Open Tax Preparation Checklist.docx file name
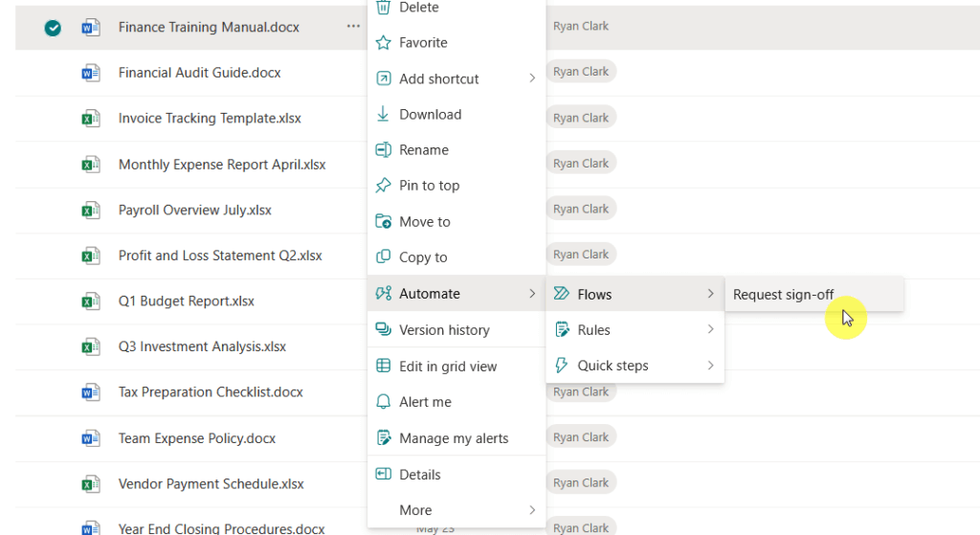The height and width of the screenshot is (535, 980). (x=211, y=392)
